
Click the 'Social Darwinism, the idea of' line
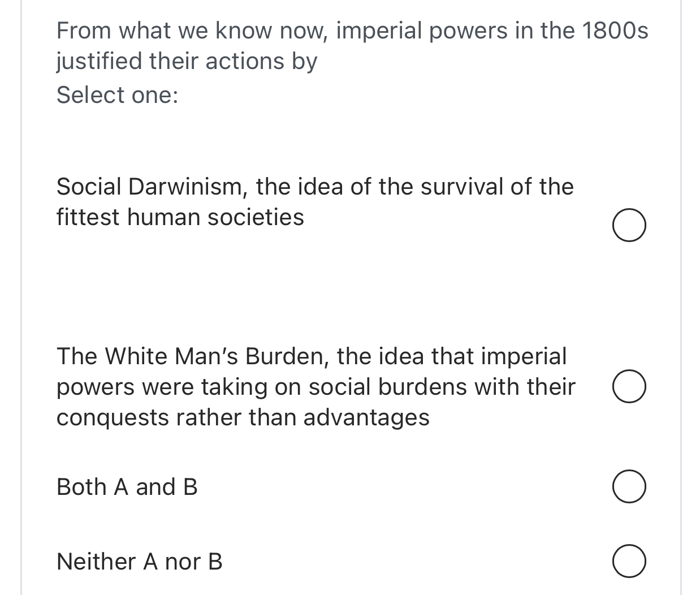click(315, 187)
